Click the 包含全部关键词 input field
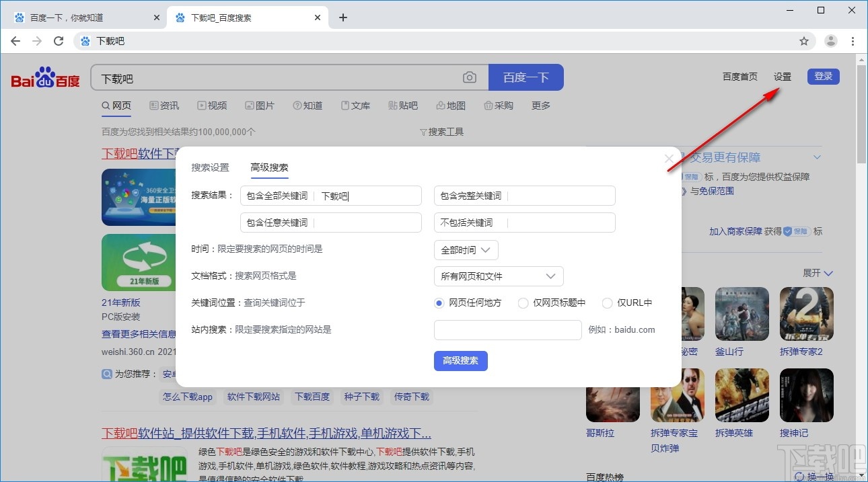 click(331, 196)
